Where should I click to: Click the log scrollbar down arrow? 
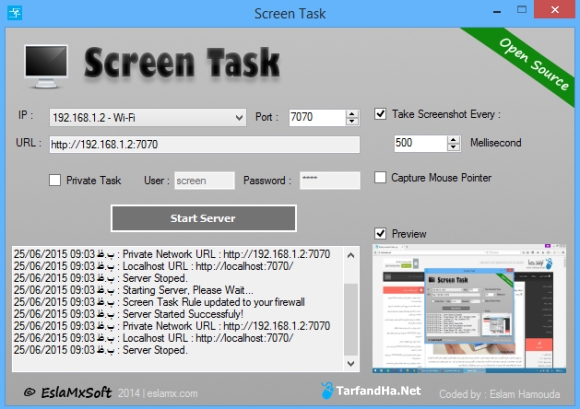click(351, 364)
